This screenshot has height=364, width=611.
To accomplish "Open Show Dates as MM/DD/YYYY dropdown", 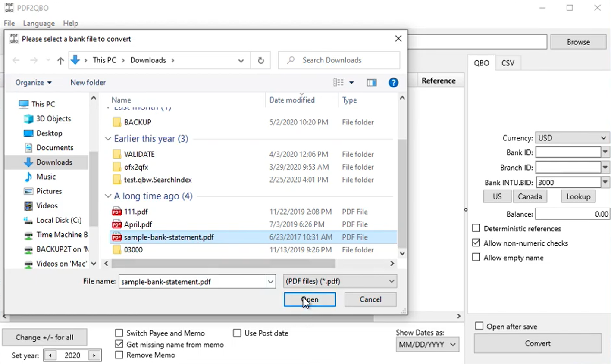I will (427, 344).
